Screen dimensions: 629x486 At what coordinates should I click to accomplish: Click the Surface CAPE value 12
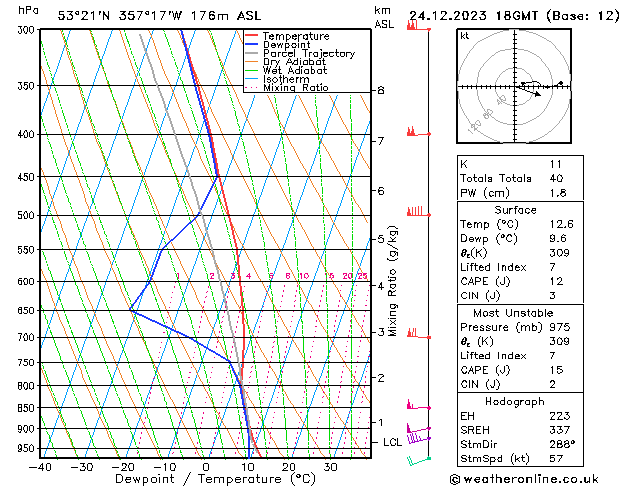pyautogui.click(x=556, y=281)
